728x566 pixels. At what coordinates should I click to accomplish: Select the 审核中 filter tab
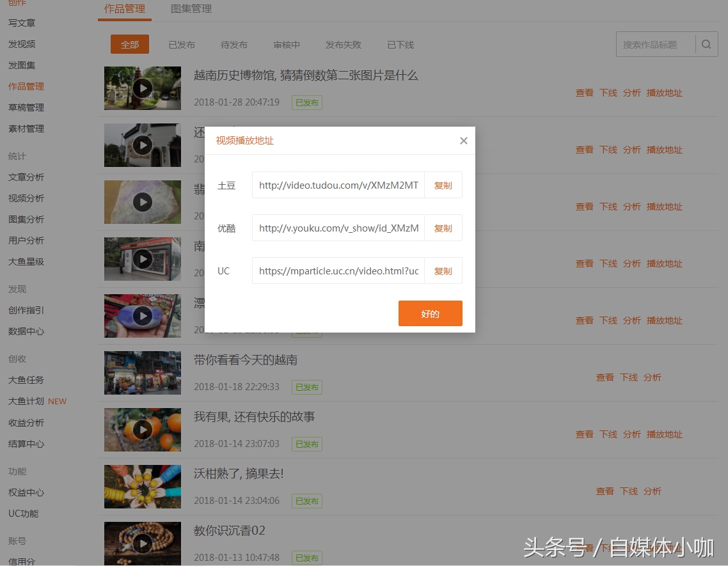286,45
